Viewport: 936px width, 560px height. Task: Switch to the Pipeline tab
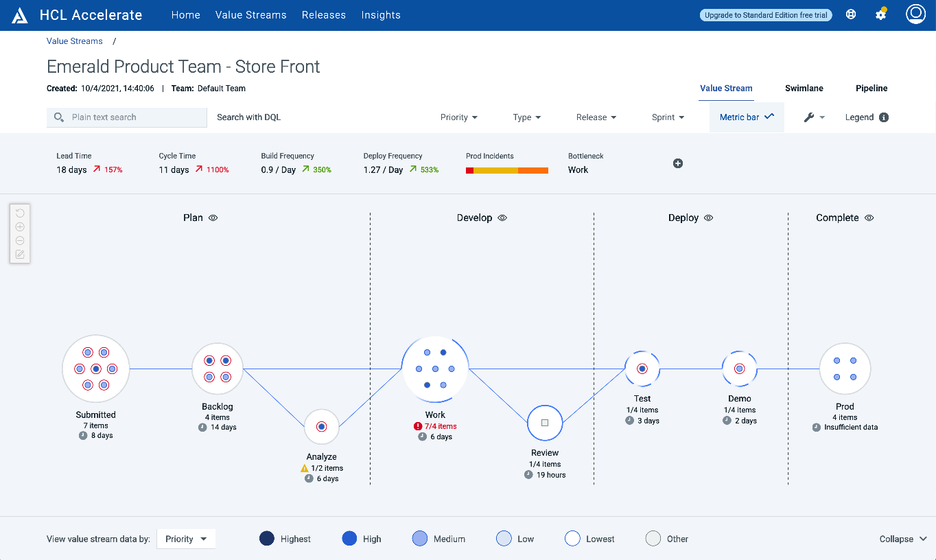(x=871, y=89)
